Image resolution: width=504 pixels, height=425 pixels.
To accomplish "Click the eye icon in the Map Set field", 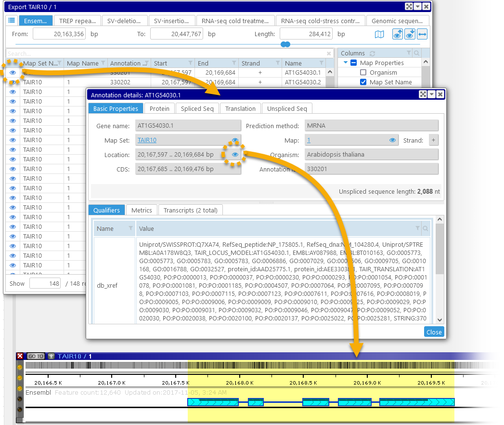I will [235, 140].
